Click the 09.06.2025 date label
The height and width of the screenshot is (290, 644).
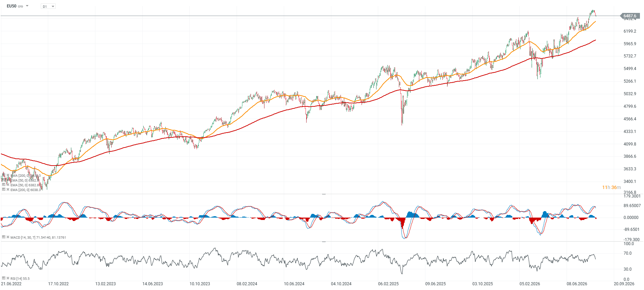pyautogui.click(x=436, y=284)
